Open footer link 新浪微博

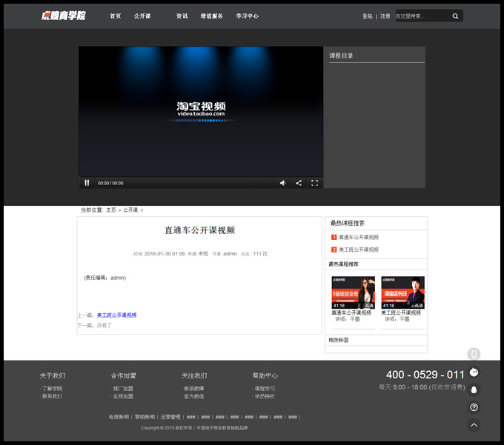pos(194,389)
